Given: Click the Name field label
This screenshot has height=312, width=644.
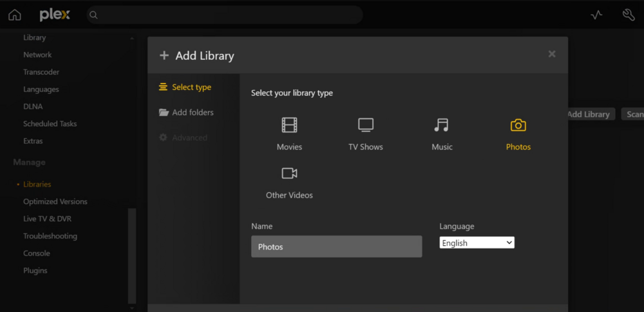Looking at the screenshot, I should click(261, 226).
